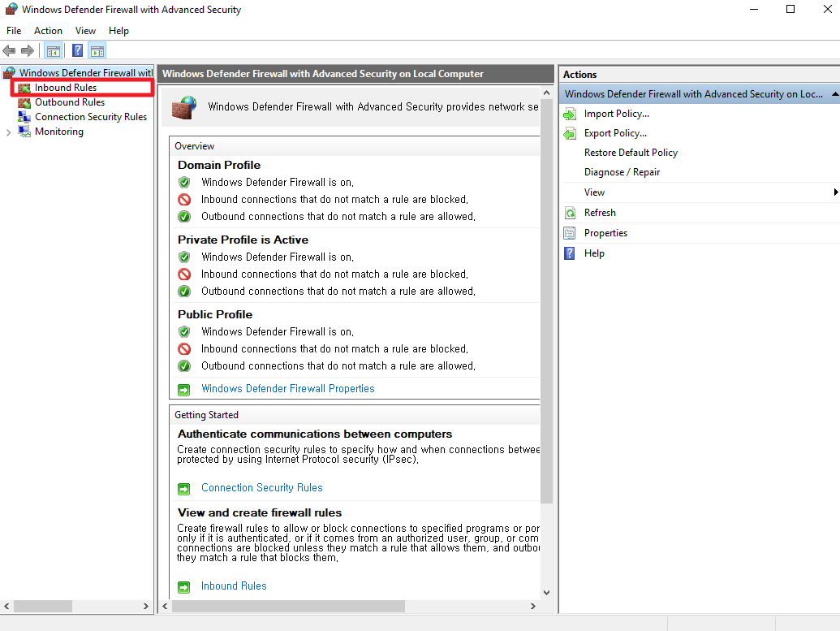The image size is (840, 631).
Task: Click the firewall globe icon in center banner
Action: 184,107
